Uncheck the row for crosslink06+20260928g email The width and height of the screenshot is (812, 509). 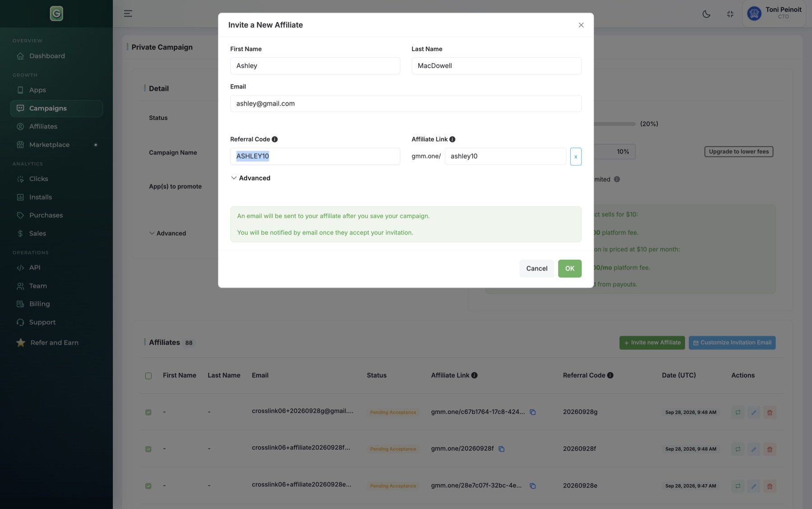click(148, 412)
